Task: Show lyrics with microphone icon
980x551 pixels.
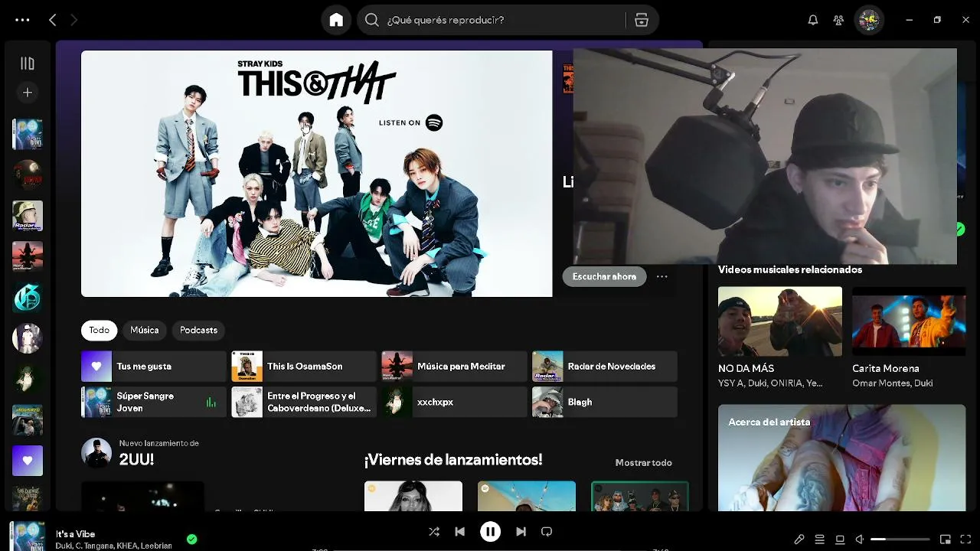Action: [799, 540]
